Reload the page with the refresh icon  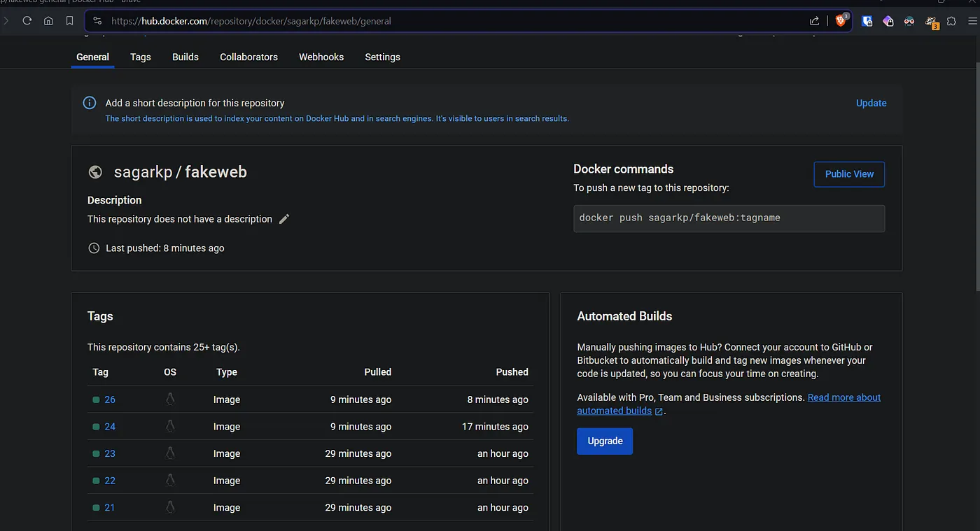tap(27, 21)
